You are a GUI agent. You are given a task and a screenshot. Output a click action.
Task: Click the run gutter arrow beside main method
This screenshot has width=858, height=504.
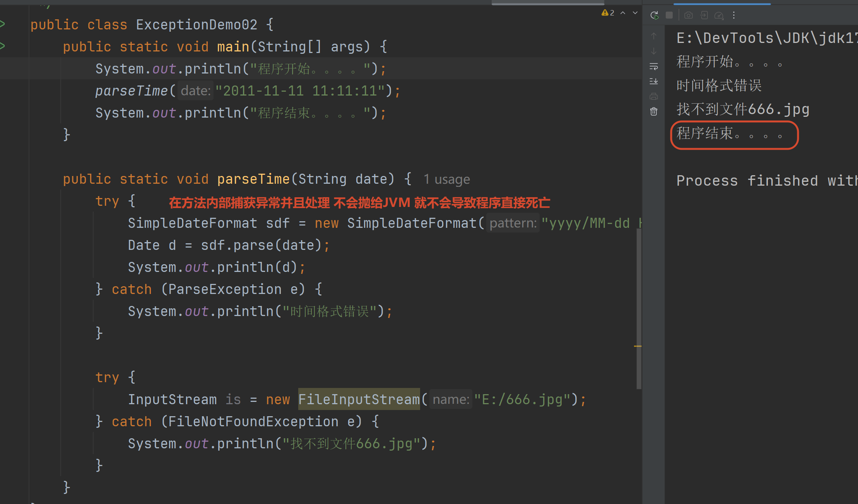2,46
